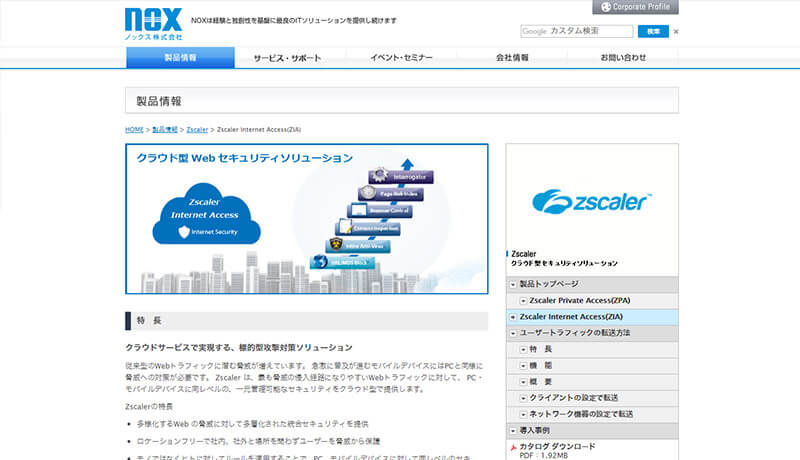Click arrow icon beside Zscaler Private Access(ZPA)
This screenshot has height=460, width=800.
[523, 301]
